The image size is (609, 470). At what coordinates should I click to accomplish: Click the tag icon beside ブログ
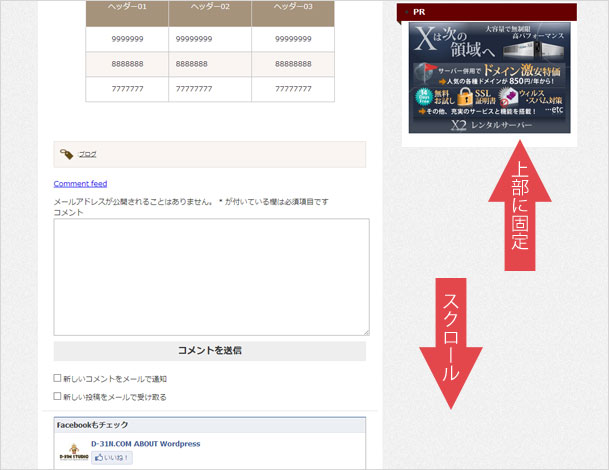pos(66,154)
